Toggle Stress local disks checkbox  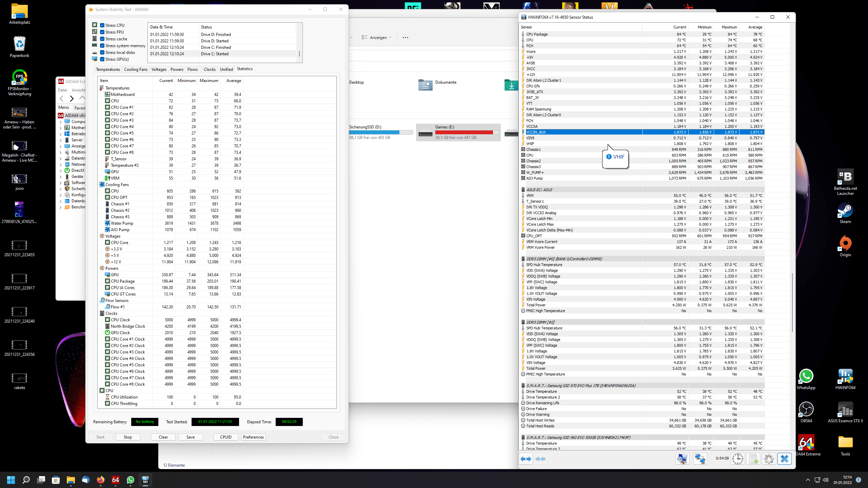click(102, 53)
